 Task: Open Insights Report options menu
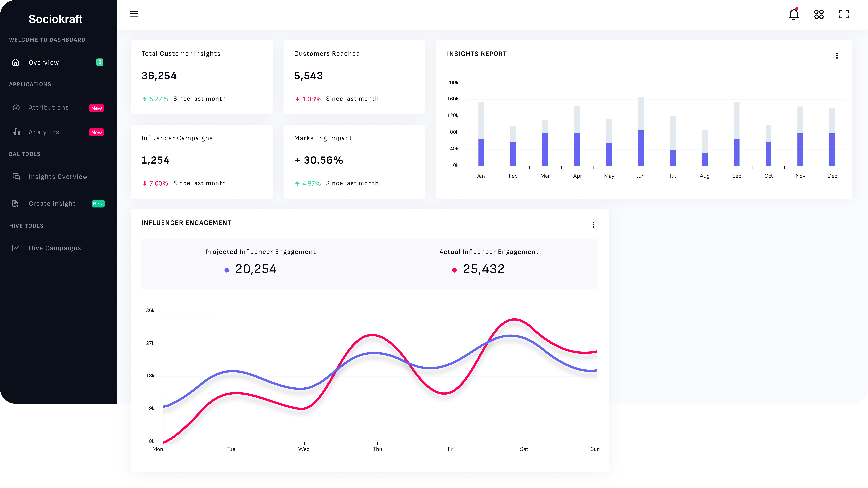[x=837, y=56]
